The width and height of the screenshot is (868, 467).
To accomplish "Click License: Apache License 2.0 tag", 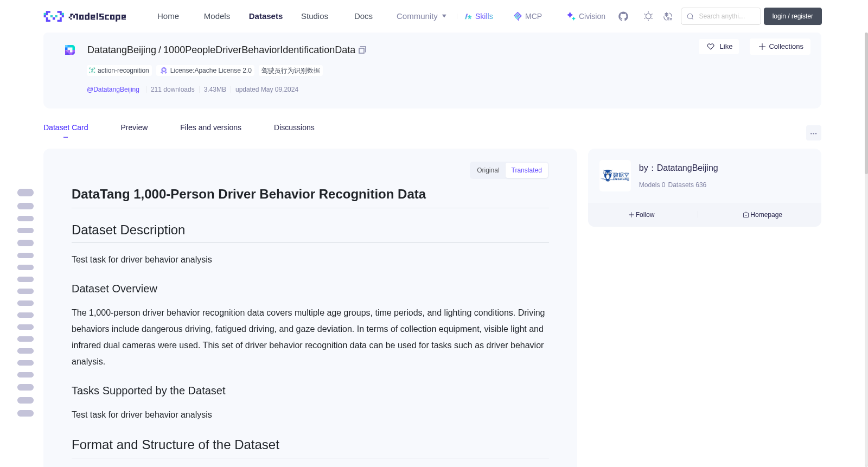I will pyautogui.click(x=206, y=71).
